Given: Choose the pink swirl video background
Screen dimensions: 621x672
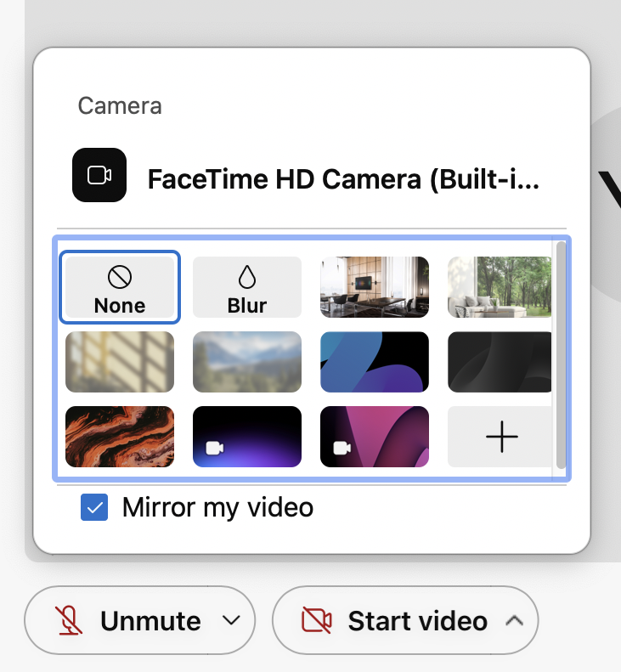Looking at the screenshot, I should (375, 437).
